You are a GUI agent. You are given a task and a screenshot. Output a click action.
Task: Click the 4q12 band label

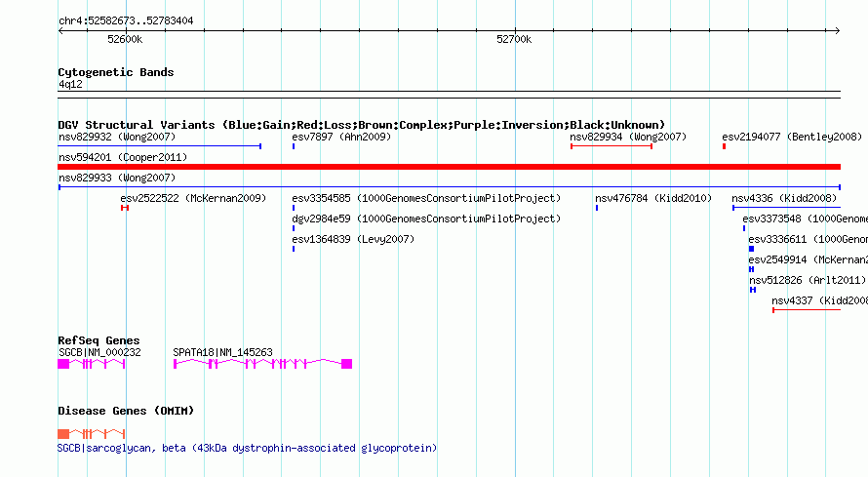[x=70, y=84]
